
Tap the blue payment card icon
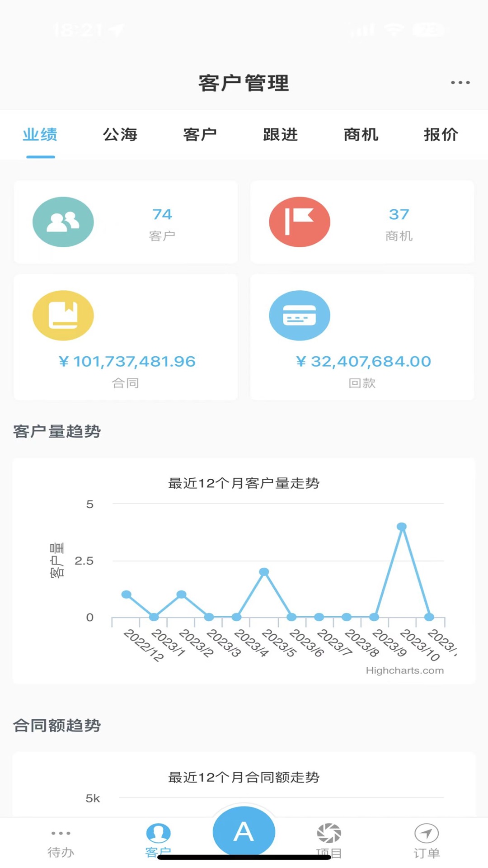300,316
